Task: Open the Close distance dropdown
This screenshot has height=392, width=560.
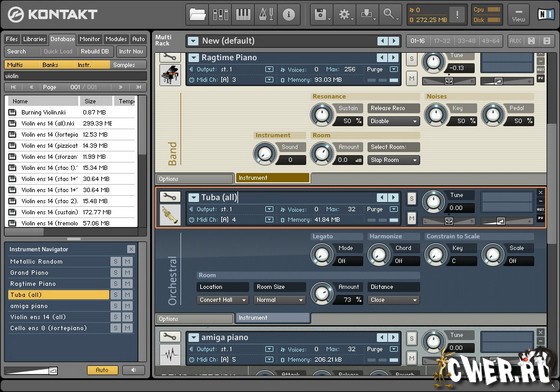Action: click(394, 300)
